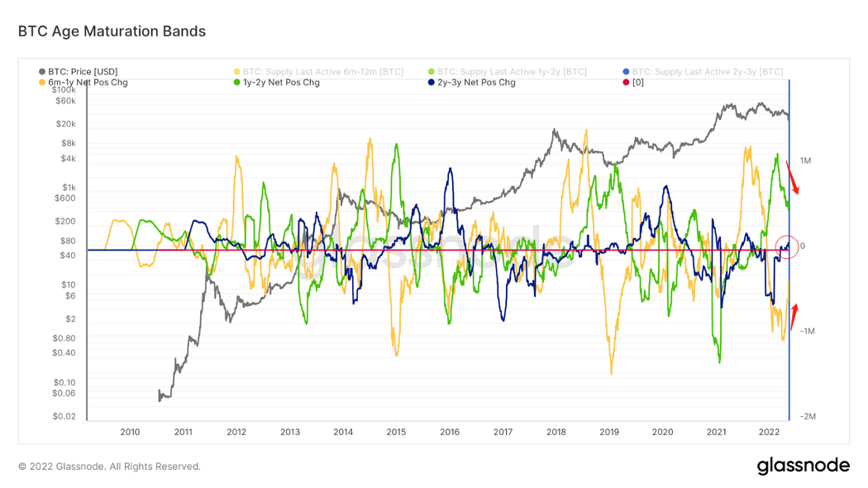Click the glassnode logo at bottom right
The width and height of the screenshot is (868, 488).
point(803,466)
